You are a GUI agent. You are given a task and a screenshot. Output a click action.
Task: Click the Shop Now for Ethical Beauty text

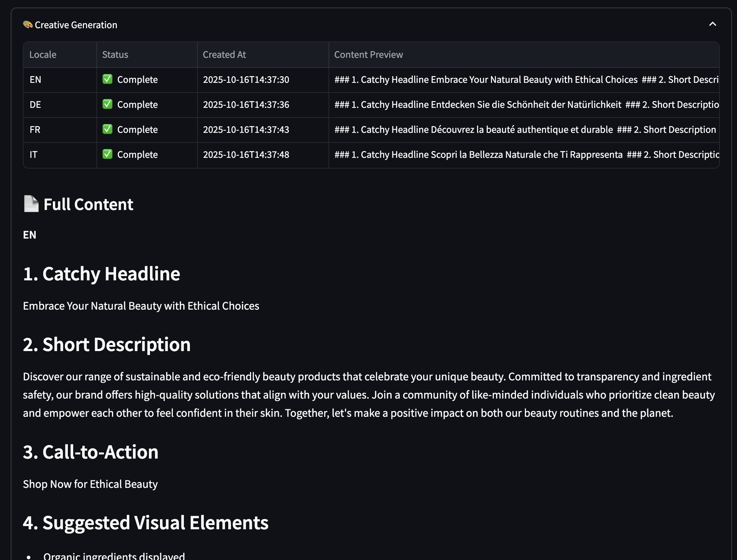coord(90,484)
